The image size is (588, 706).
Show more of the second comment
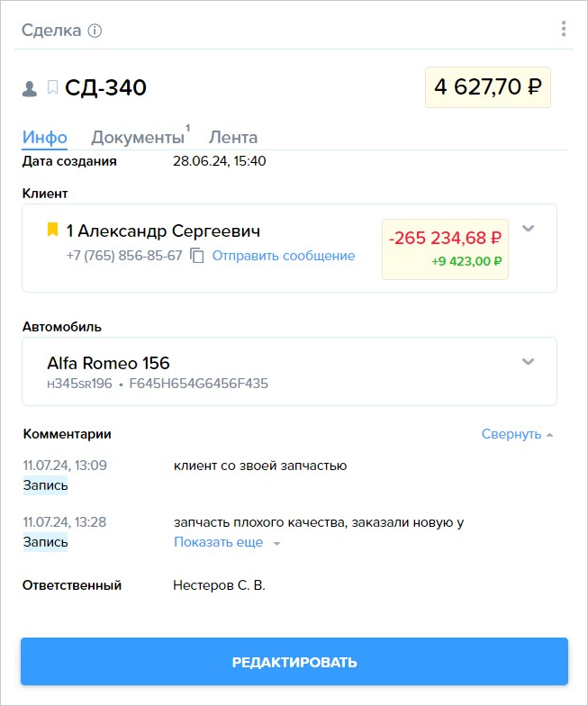point(227,542)
